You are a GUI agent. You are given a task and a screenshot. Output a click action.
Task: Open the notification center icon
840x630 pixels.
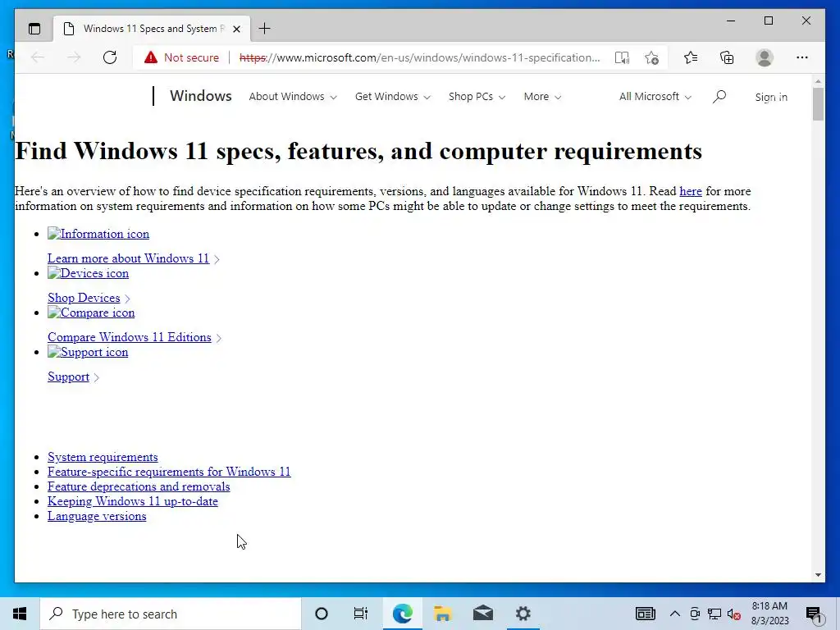point(814,614)
